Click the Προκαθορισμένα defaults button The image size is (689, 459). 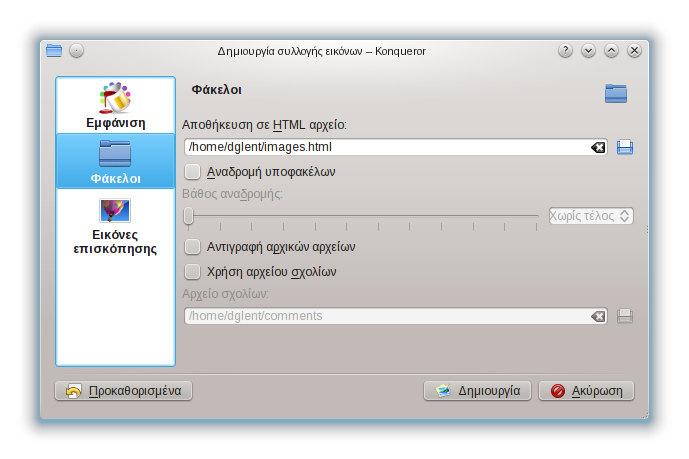124,391
